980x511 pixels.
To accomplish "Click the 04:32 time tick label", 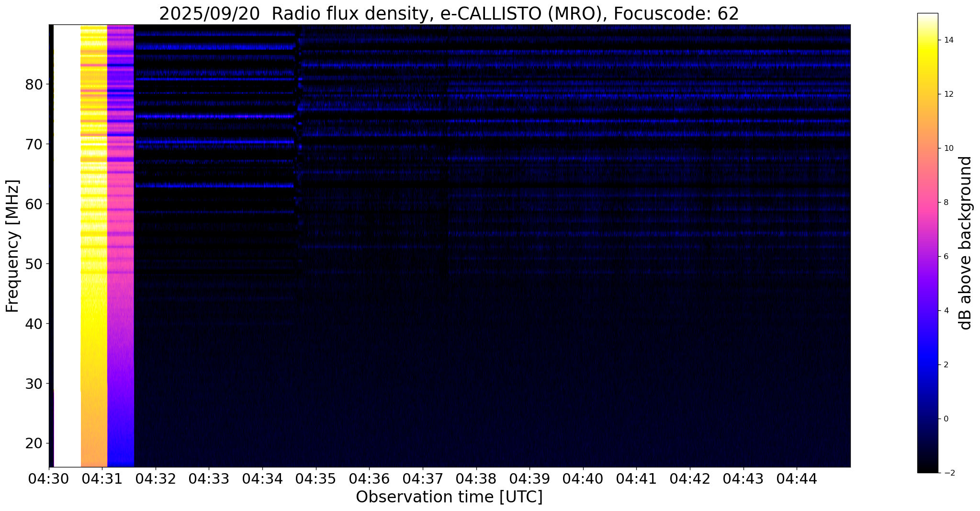I will click(156, 478).
